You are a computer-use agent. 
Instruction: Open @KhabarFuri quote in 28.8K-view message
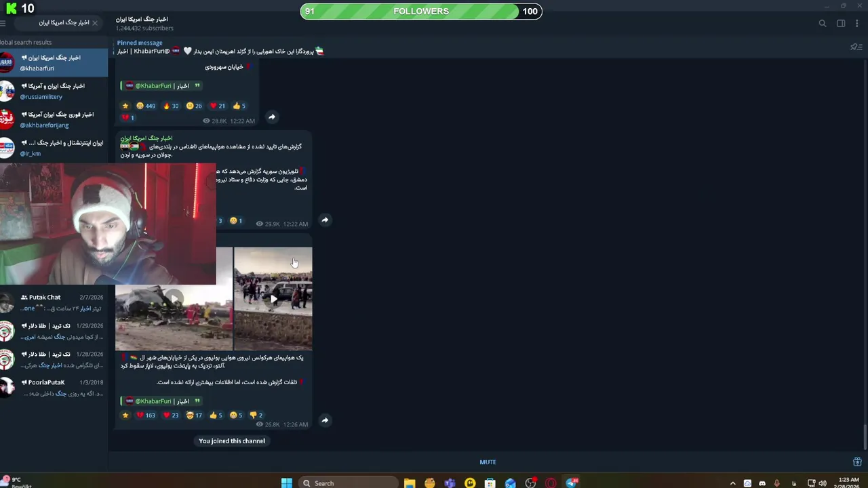click(163, 86)
